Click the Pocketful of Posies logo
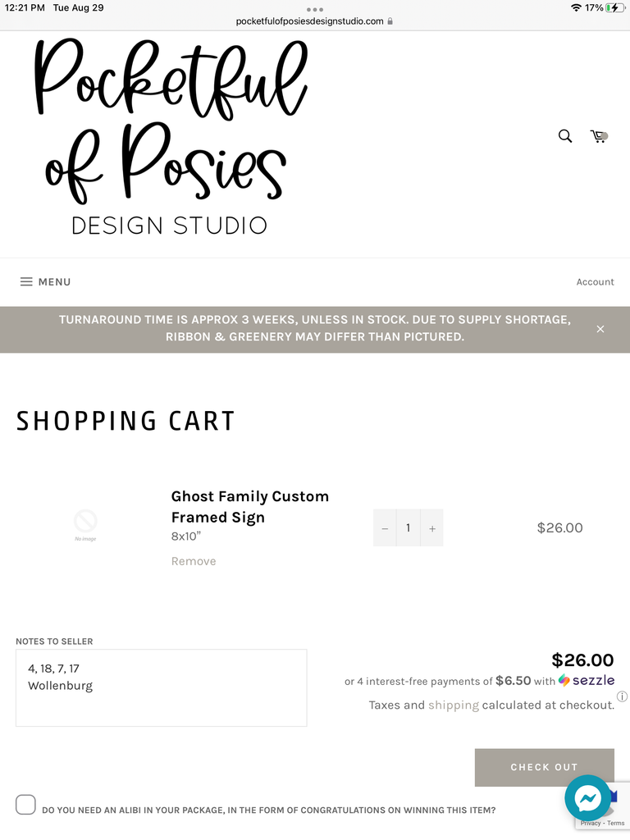 click(171, 137)
